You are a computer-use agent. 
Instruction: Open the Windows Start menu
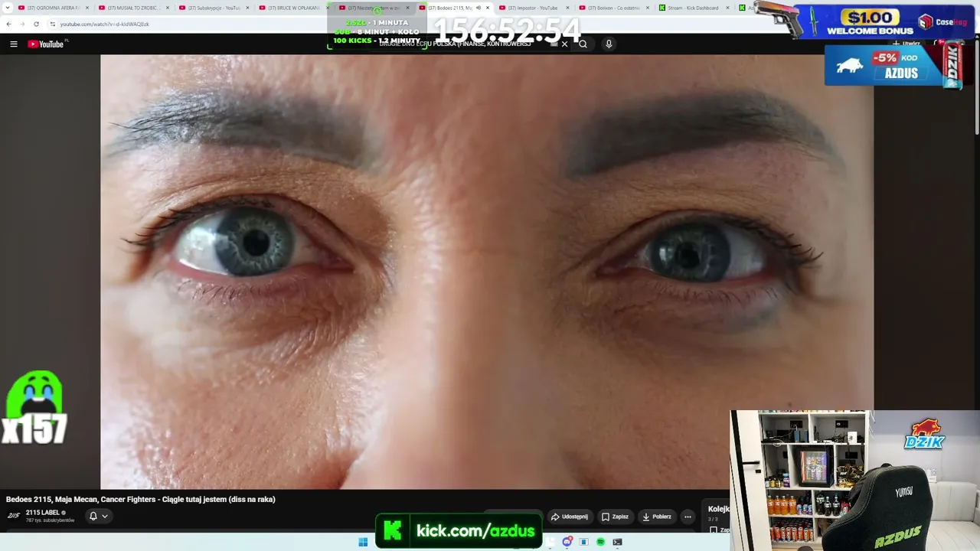[363, 542]
